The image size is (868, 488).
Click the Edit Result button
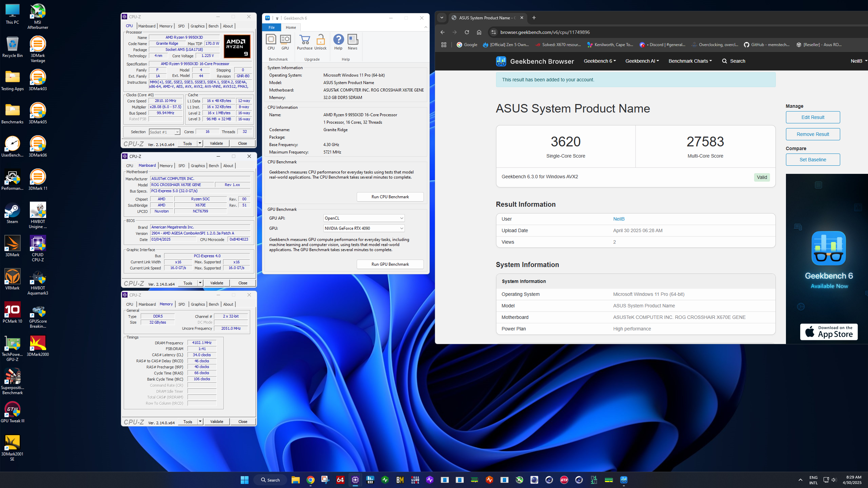click(x=813, y=117)
